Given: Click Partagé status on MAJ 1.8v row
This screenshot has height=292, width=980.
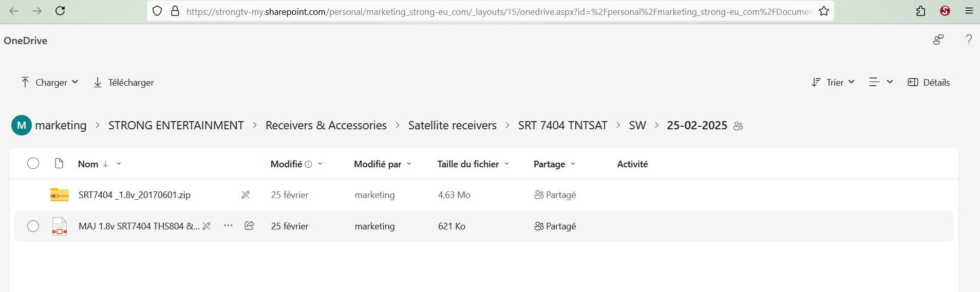Looking at the screenshot, I should point(555,226).
